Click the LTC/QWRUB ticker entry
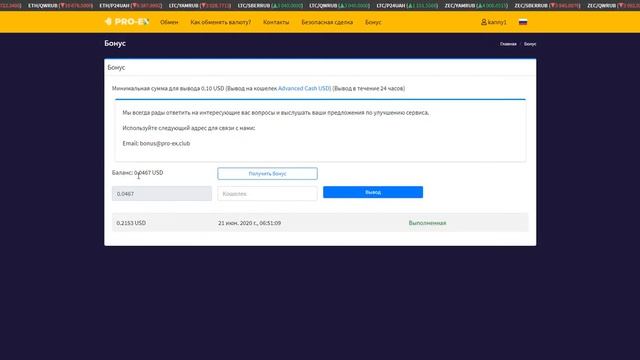The image size is (640, 360). (340, 6)
